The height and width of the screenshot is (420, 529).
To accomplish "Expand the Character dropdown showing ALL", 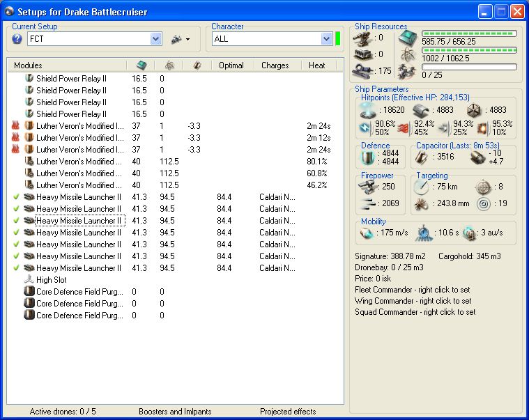I will click(326, 39).
